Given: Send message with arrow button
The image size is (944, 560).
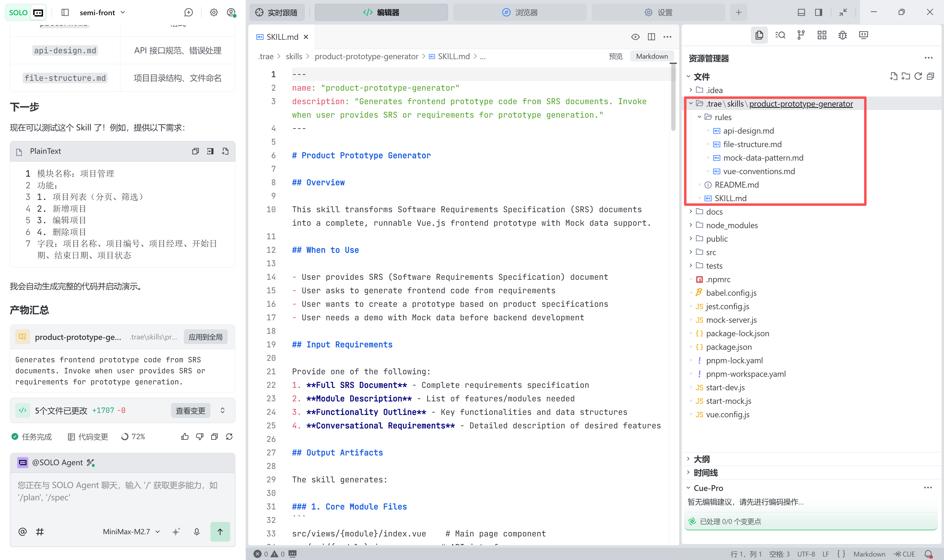Looking at the screenshot, I should (220, 531).
